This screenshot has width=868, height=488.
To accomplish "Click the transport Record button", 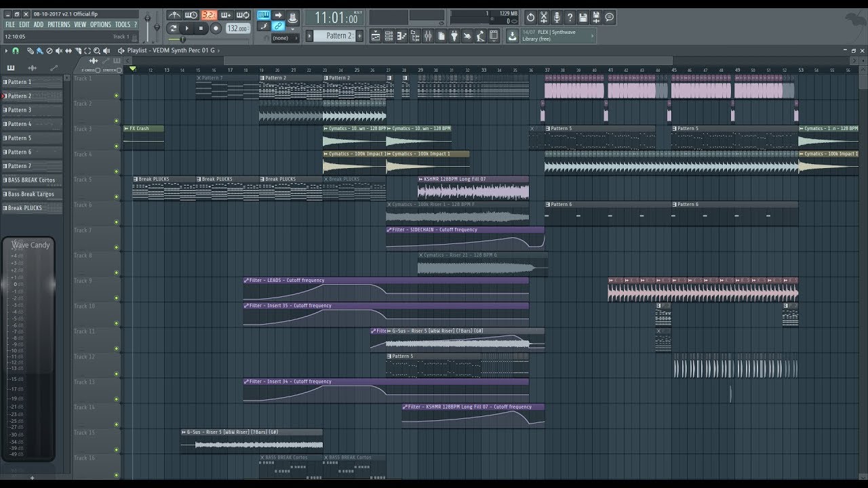I will pos(216,28).
